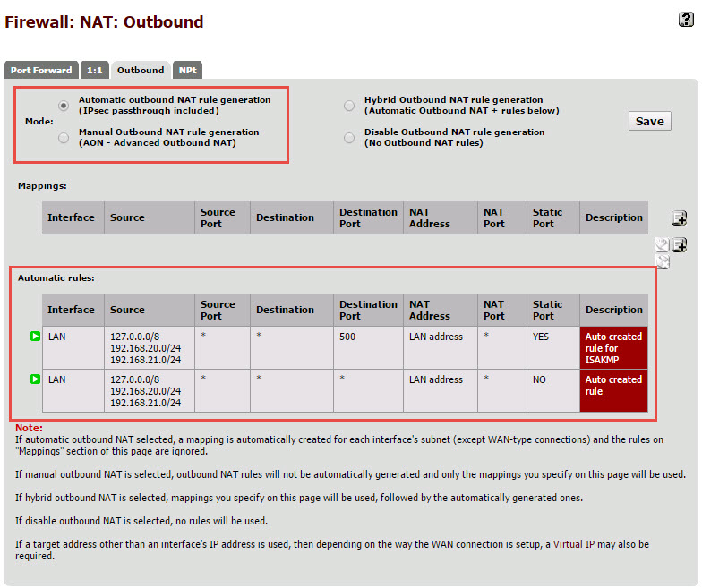Image resolution: width=702 pixels, height=588 pixels.
Task: Select Automatic outbound NAT rule generation
Action: 64,106
